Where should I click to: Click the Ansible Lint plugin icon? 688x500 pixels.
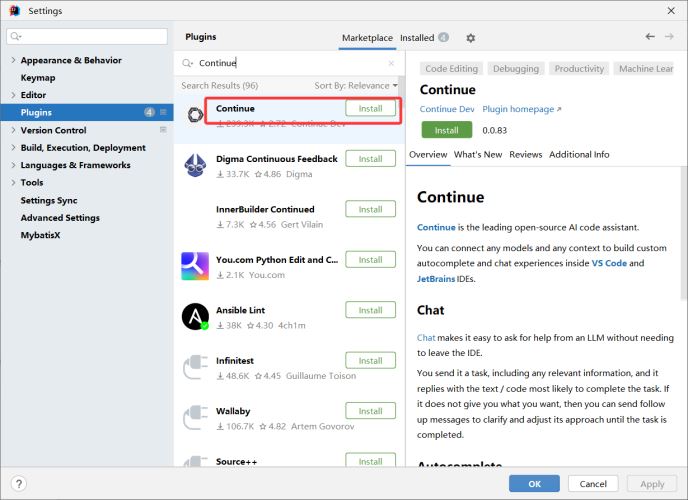[x=195, y=316]
